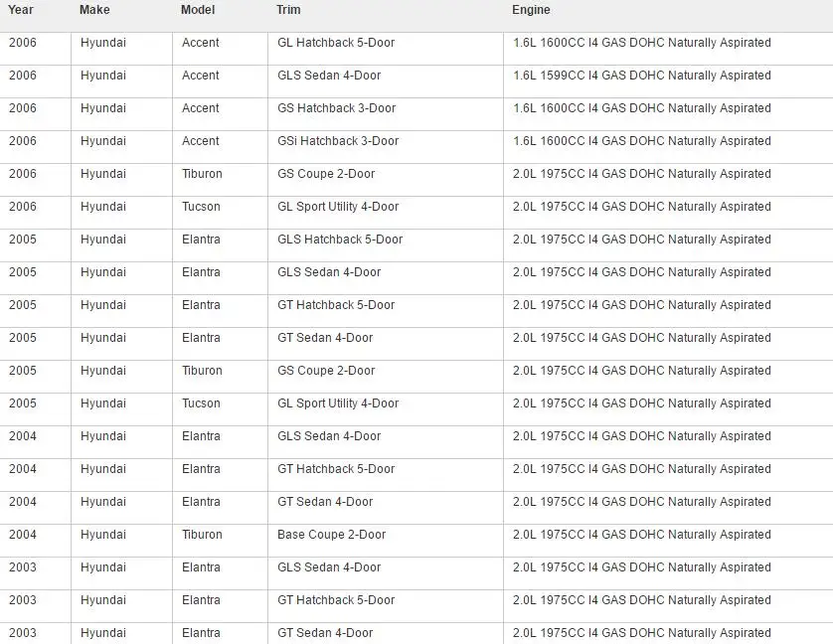Image resolution: width=833 pixels, height=644 pixels.
Task: Click Hyundai make in the Base Coupe row
Action: (x=103, y=535)
